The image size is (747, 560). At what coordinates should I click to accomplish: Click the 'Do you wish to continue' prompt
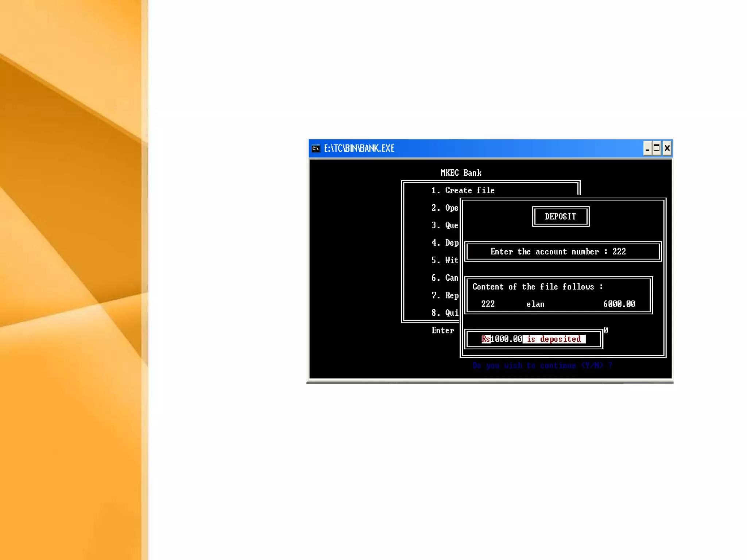coord(542,365)
